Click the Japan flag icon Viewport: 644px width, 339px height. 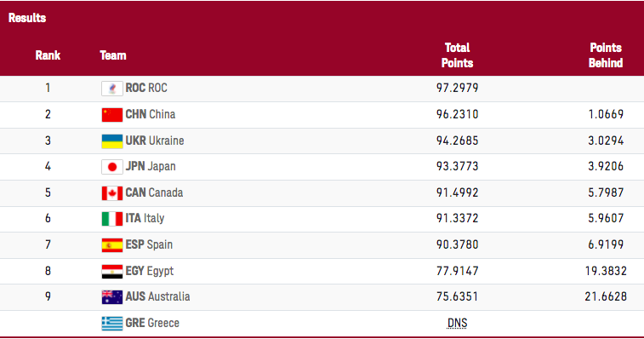pos(112,167)
